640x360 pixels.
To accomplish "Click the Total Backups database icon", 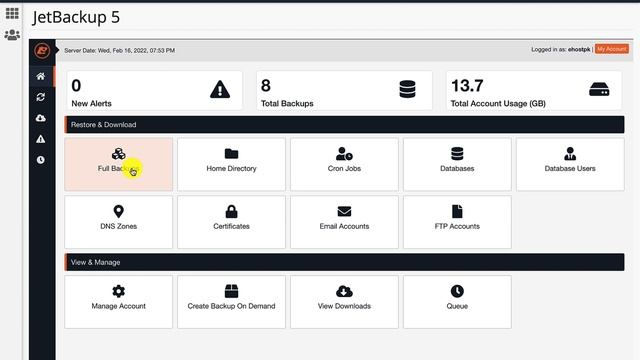I will coord(407,89).
